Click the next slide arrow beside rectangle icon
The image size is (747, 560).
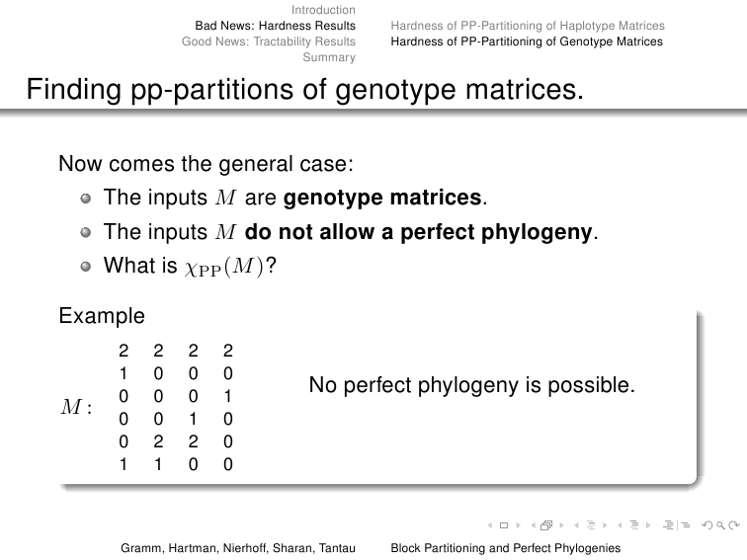pos(519,525)
